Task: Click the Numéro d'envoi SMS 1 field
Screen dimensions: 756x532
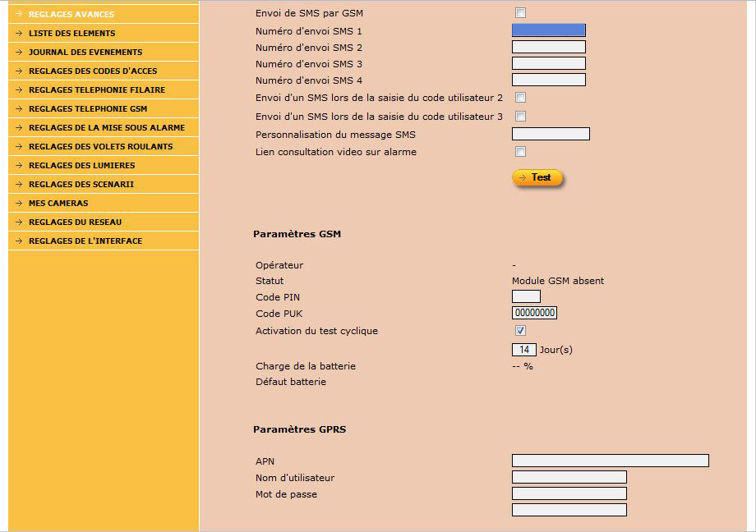Action: point(548,30)
